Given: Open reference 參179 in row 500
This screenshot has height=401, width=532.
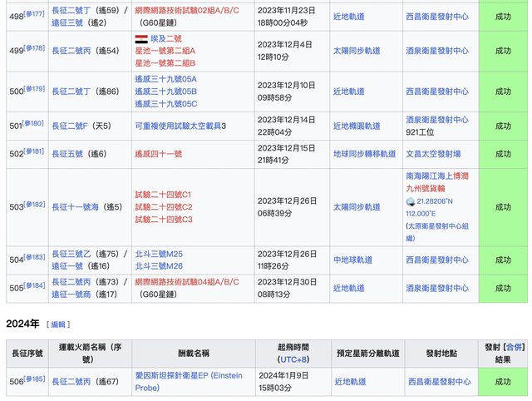Looking at the screenshot, I should pyautogui.click(x=34, y=89).
